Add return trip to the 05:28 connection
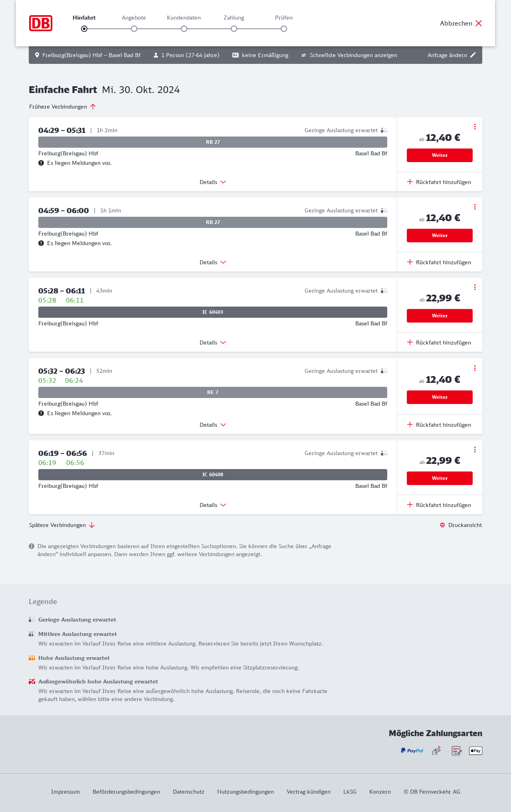Viewport: 511px width, 812px height. pyautogui.click(x=439, y=343)
